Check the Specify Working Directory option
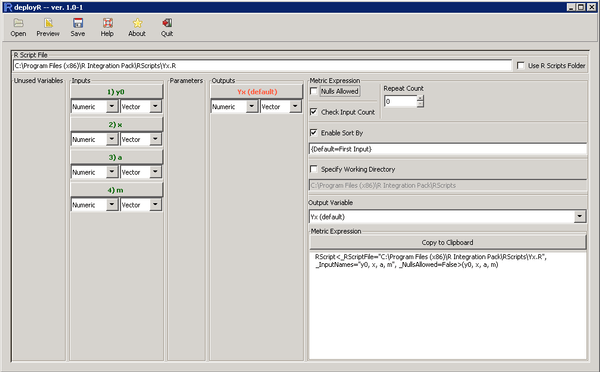This screenshot has height=372, width=600. pos(313,169)
